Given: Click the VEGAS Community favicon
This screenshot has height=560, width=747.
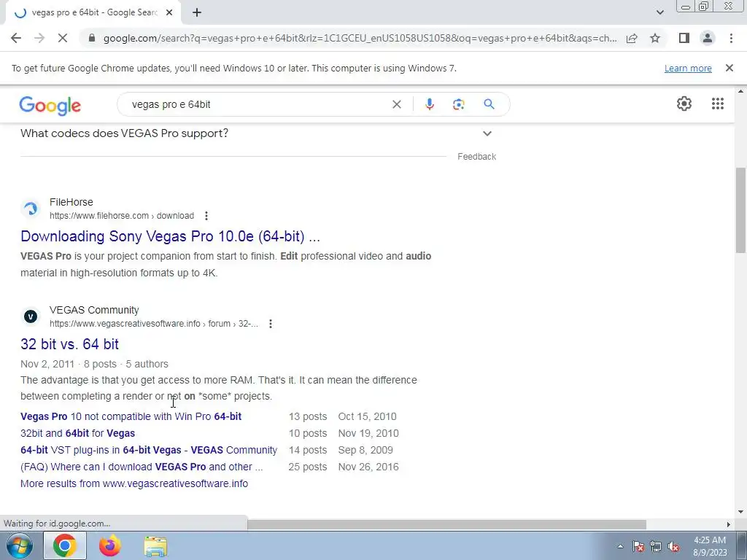Looking at the screenshot, I should click(31, 316).
